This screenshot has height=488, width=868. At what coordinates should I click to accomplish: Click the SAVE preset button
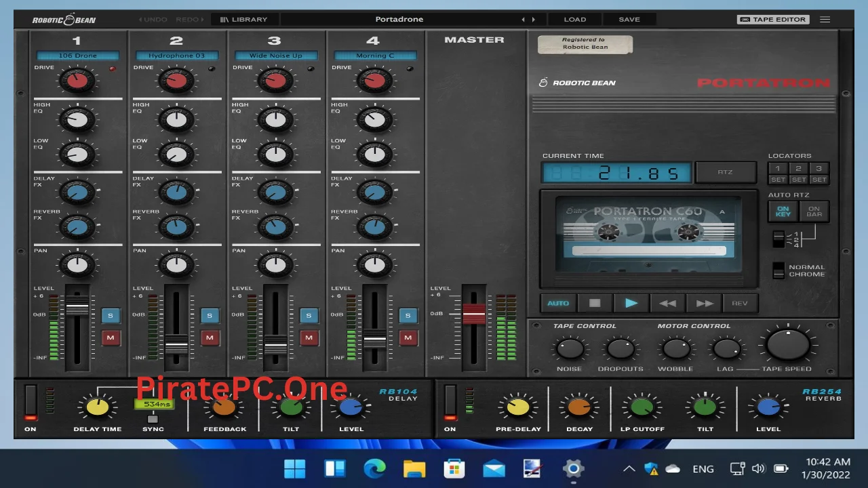pos(629,20)
